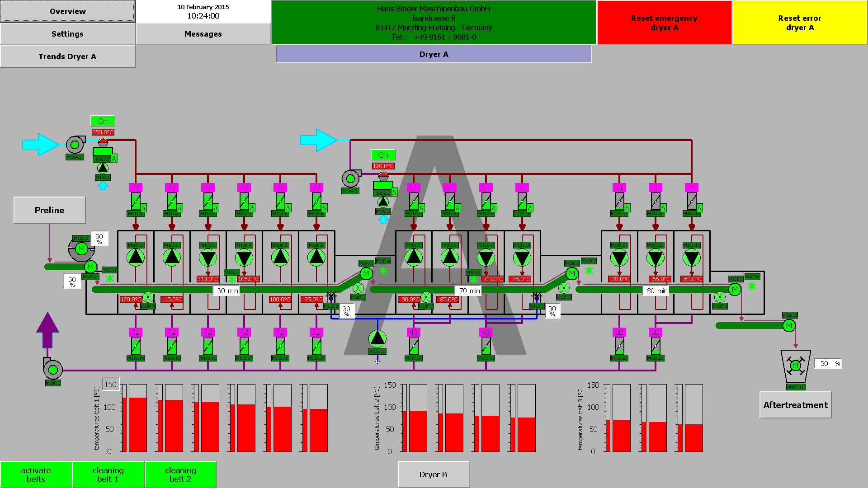
Task: Select discharge conveyor motor M103.10
Action: (x=789, y=325)
